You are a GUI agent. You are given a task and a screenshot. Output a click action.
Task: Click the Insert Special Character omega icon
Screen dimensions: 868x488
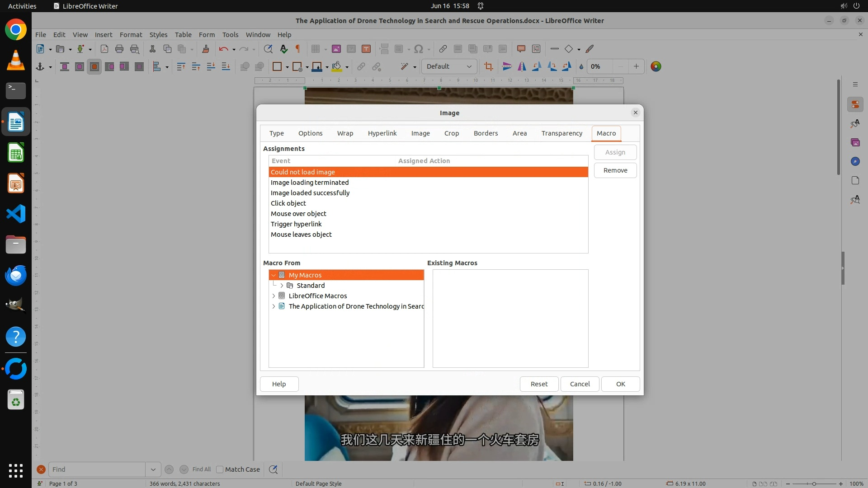click(419, 49)
